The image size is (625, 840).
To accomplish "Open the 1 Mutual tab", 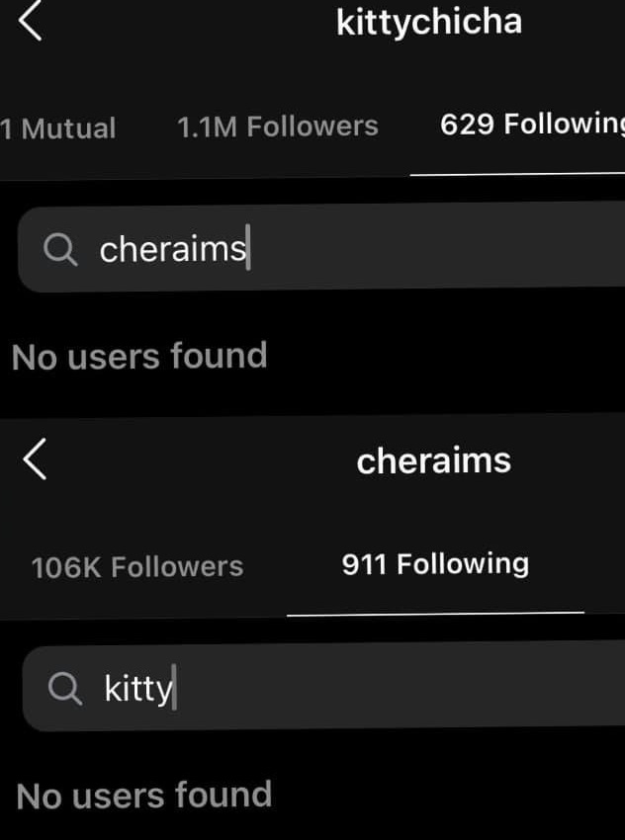I will click(x=57, y=127).
